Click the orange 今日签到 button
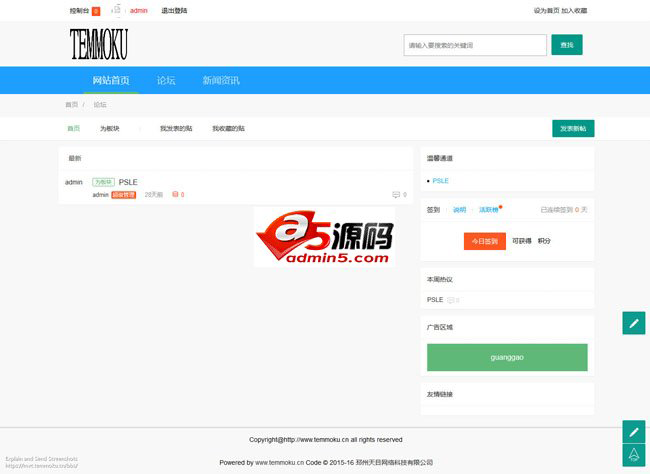The width and height of the screenshot is (650, 474). coord(485,241)
